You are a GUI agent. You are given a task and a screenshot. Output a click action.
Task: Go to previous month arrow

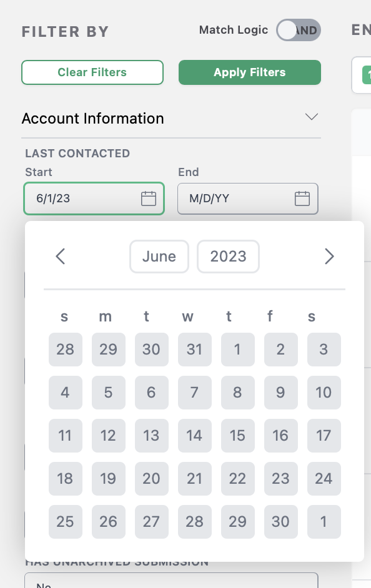point(61,257)
